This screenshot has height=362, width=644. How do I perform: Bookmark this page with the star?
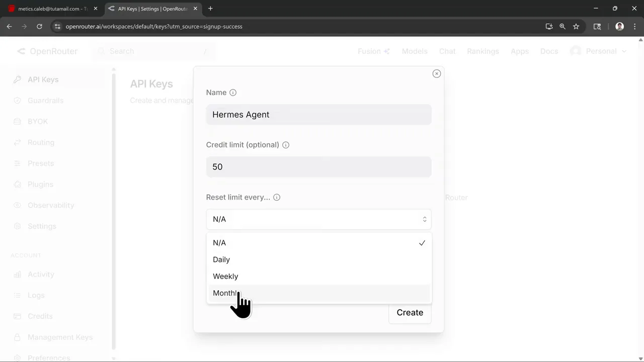[576, 26]
